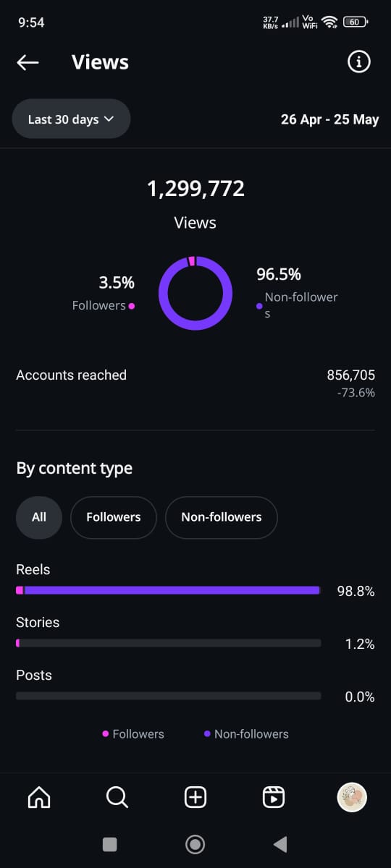Tap the 26 Apr - 25 May date range
This screenshot has height=868, width=391.
329,119
